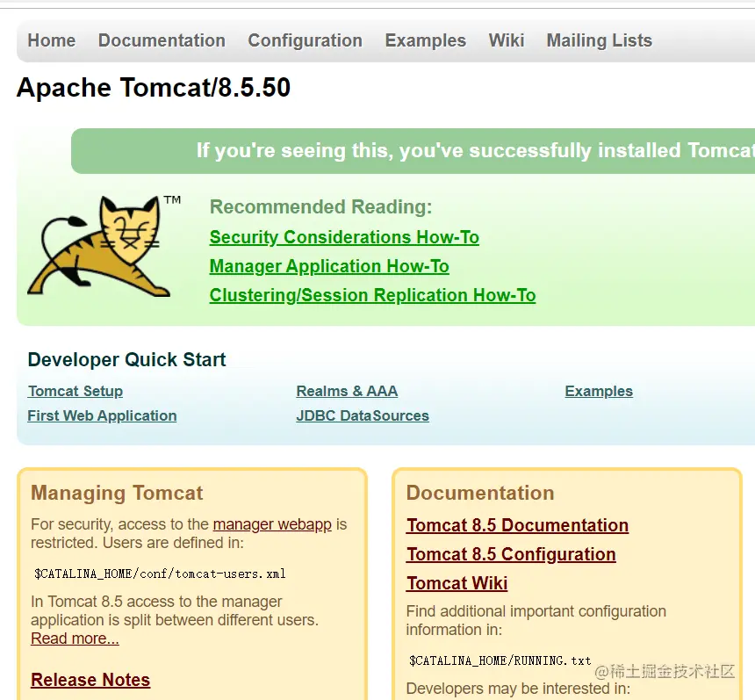Open Clustering/Session Replication How-To link
The height and width of the screenshot is (700, 755).
[x=373, y=295]
